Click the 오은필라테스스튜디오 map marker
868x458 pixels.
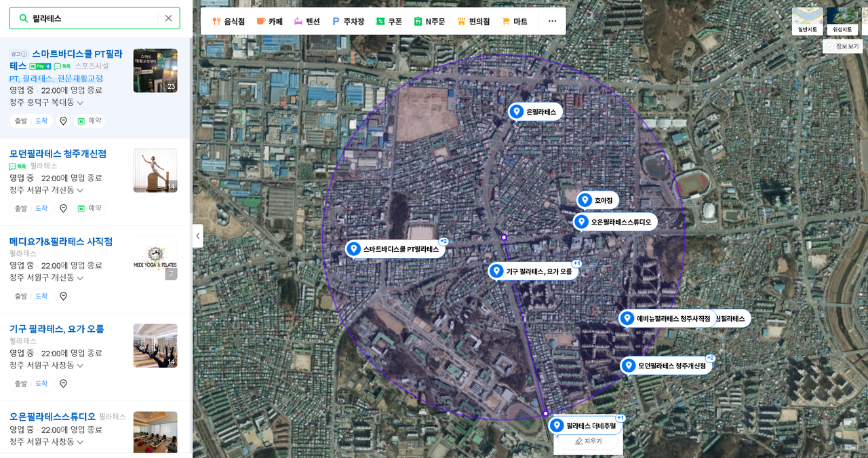[615, 222]
